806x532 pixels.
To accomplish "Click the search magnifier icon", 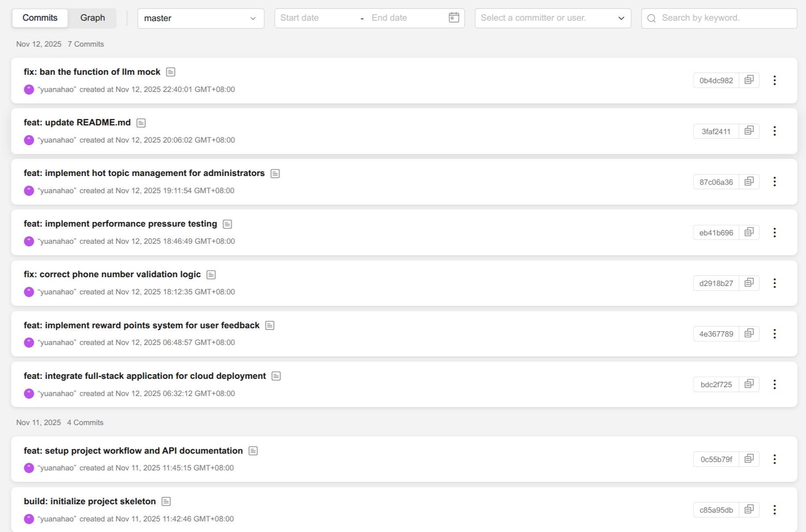I will 652,18.
